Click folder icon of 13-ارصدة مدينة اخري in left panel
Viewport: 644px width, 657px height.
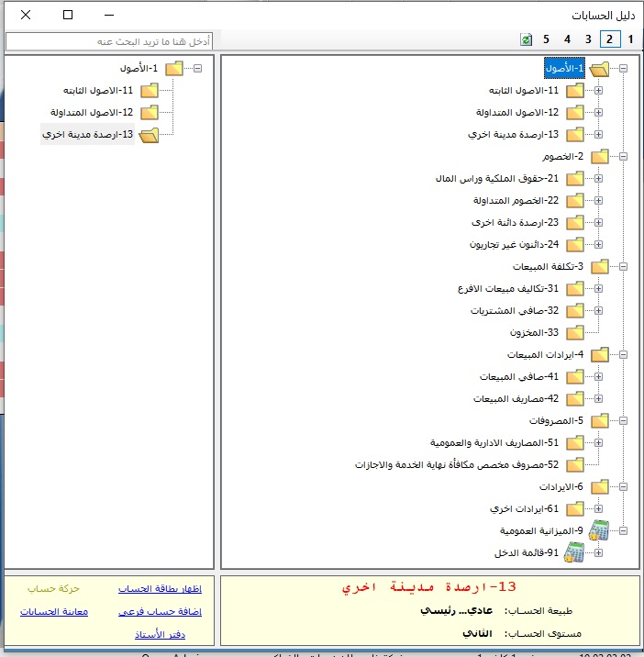point(149,135)
